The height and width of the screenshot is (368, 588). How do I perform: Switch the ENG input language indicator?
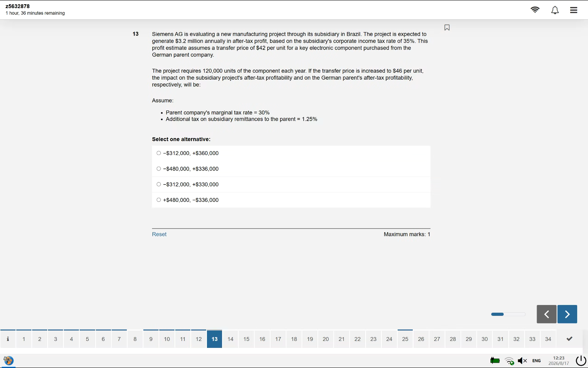click(537, 361)
